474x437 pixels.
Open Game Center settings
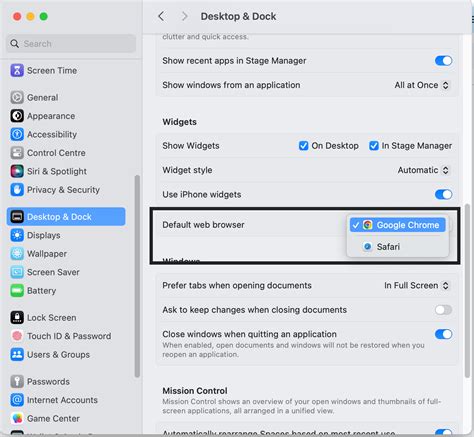[66, 418]
